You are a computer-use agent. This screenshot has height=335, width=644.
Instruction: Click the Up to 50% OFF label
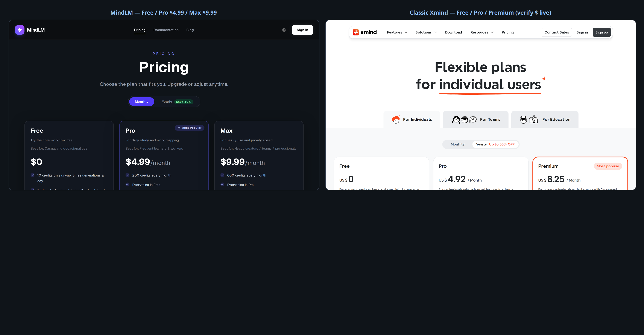(x=501, y=144)
